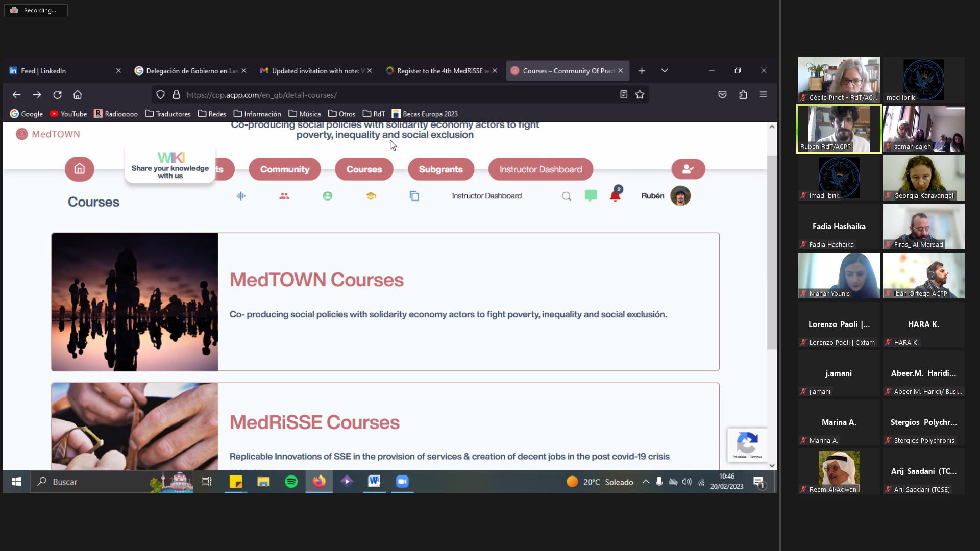The width and height of the screenshot is (980, 551).
Task: Switch to Register to 4th MedRiSSE tab
Action: (440, 71)
